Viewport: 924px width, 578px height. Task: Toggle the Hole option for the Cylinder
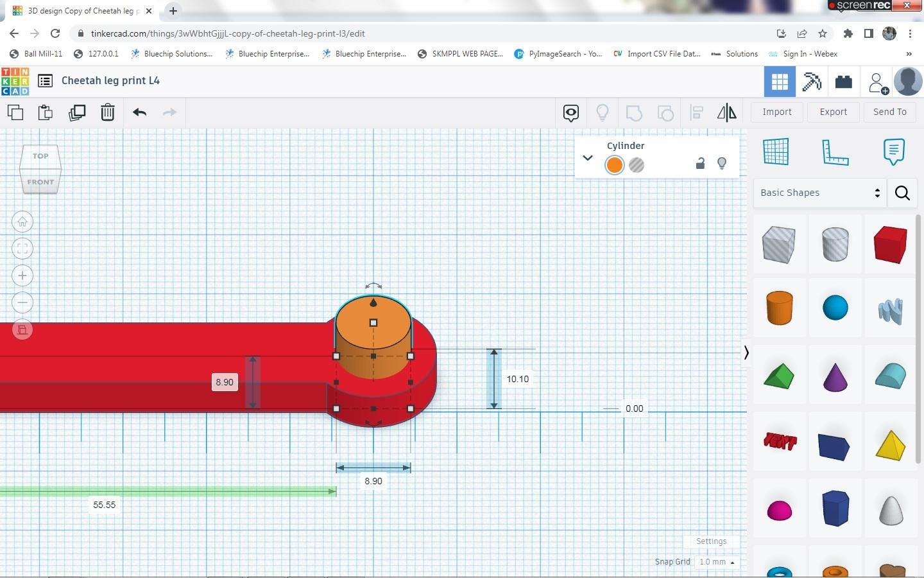tap(637, 165)
